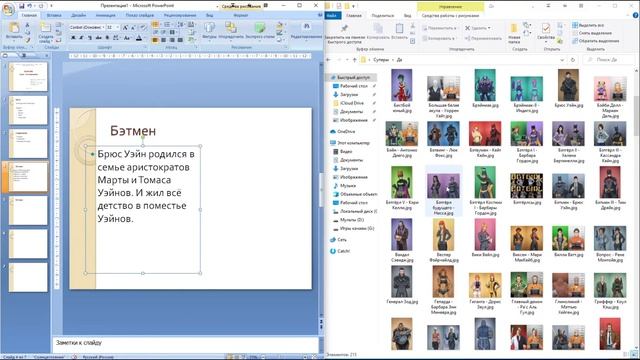Screen dimensions: 640x360
Task: Open the Shapes (Фигуры) gallery
Action: 209,31
